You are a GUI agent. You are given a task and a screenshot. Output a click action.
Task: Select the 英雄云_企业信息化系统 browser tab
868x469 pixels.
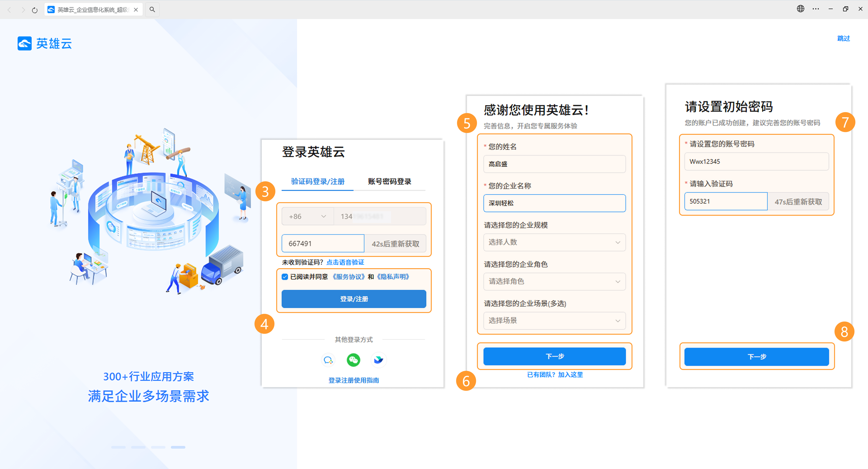93,9
